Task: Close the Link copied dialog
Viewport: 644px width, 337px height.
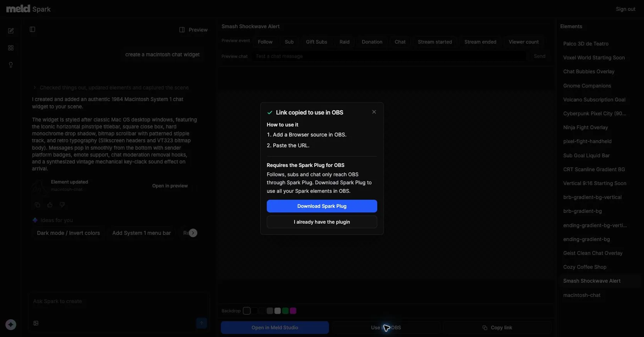Action: [x=374, y=112]
